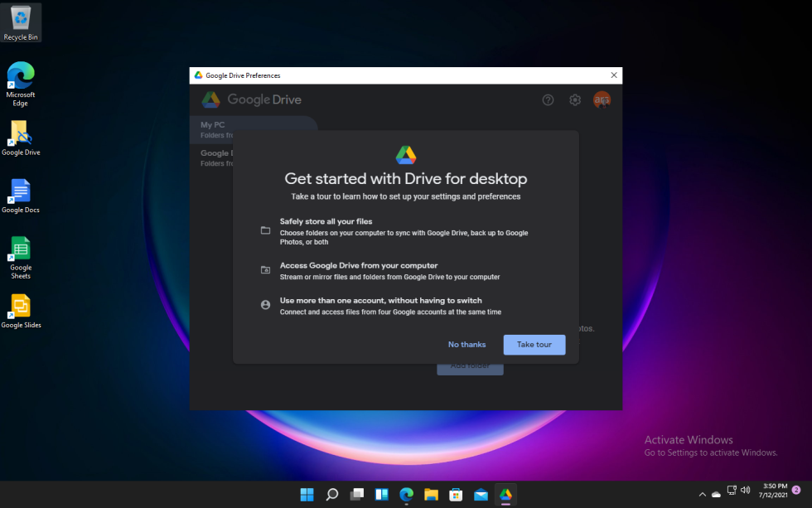Click the user account avatar
This screenshot has width=812, height=508.
(602, 99)
